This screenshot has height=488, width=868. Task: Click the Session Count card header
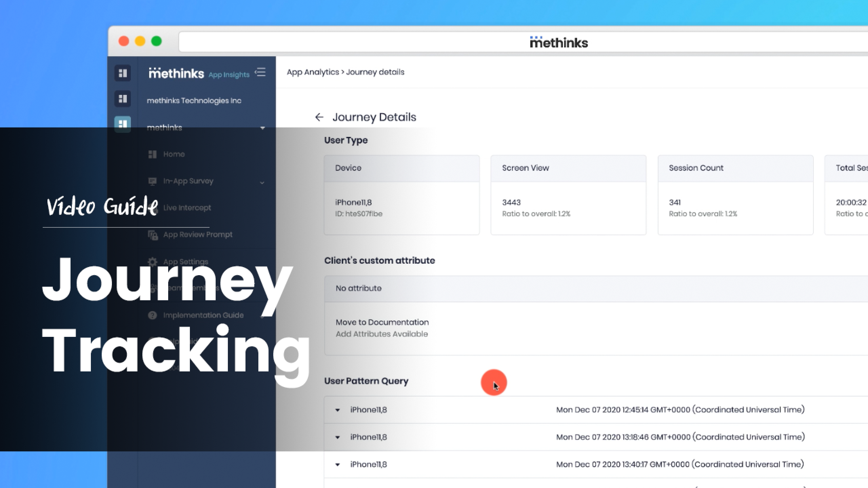click(x=736, y=168)
